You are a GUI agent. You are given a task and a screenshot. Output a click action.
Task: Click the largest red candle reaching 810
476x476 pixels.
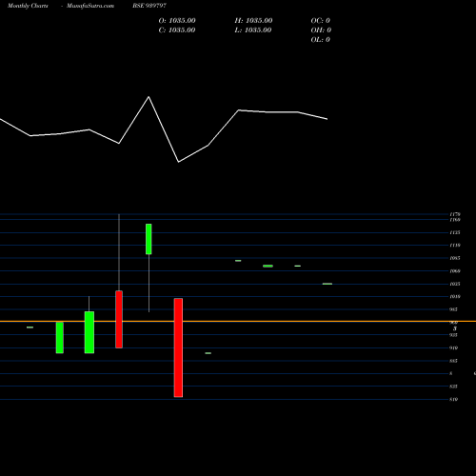point(178,347)
